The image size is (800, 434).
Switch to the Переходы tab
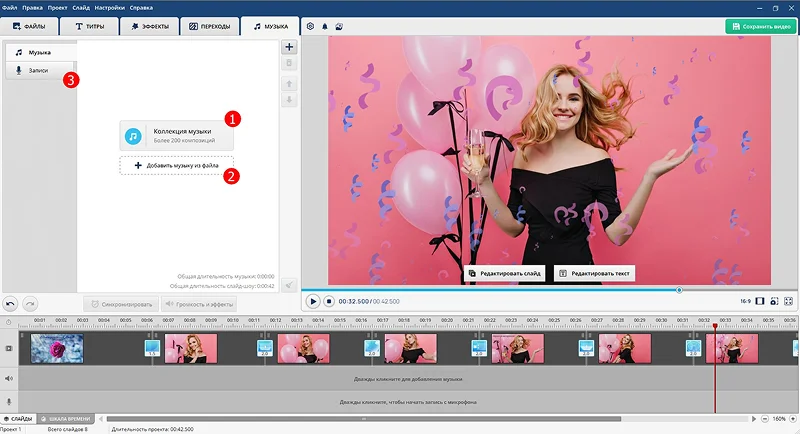coord(210,26)
